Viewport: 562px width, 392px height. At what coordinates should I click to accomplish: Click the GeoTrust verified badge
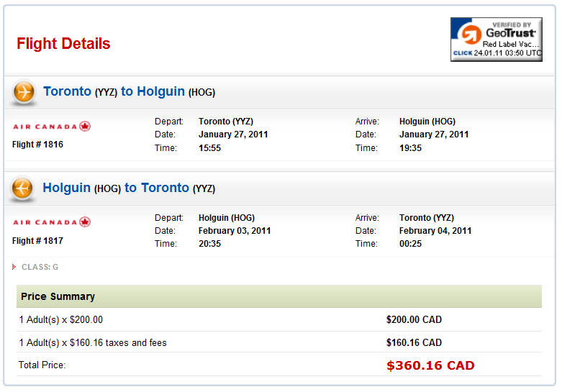(x=496, y=40)
